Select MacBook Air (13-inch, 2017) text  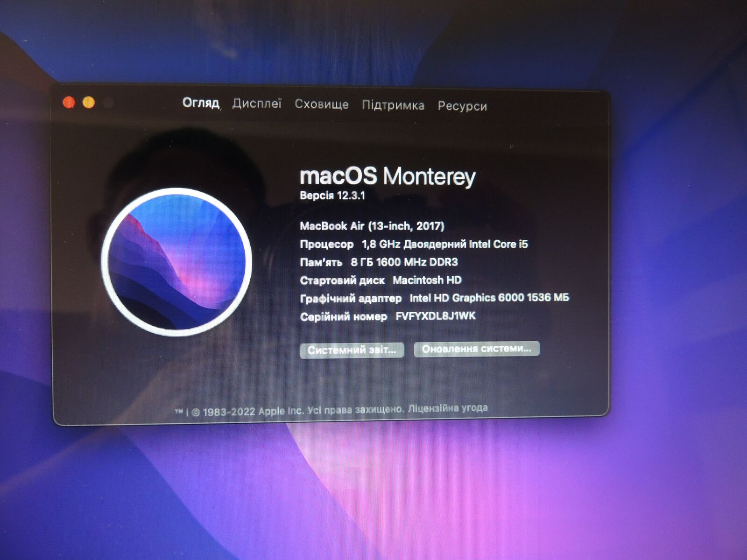coord(372,226)
